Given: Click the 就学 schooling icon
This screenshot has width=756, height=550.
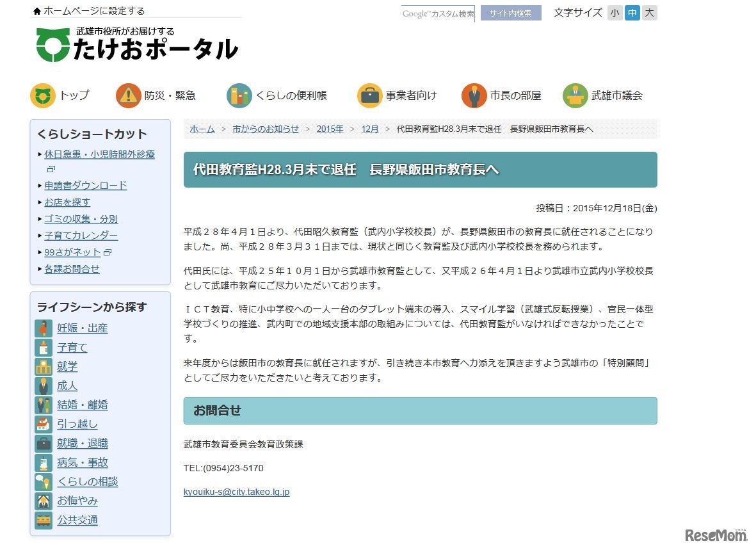Looking at the screenshot, I should (x=43, y=366).
